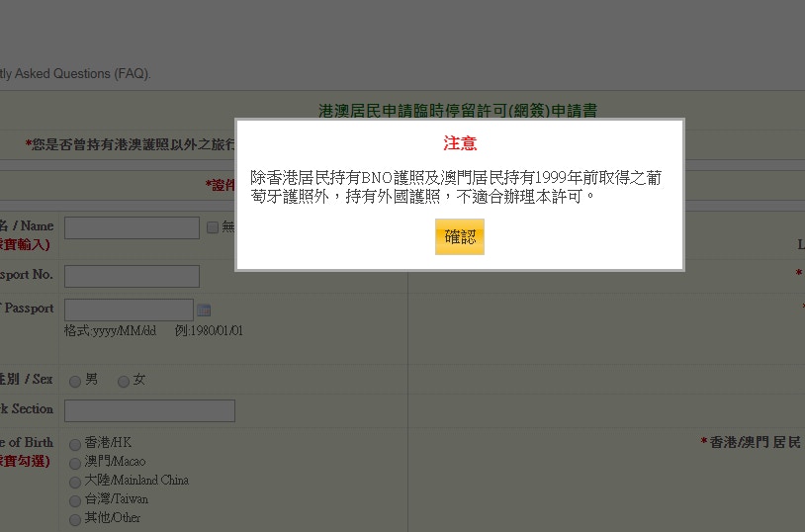Choose 澳門/Macao as place of birth

point(75,463)
